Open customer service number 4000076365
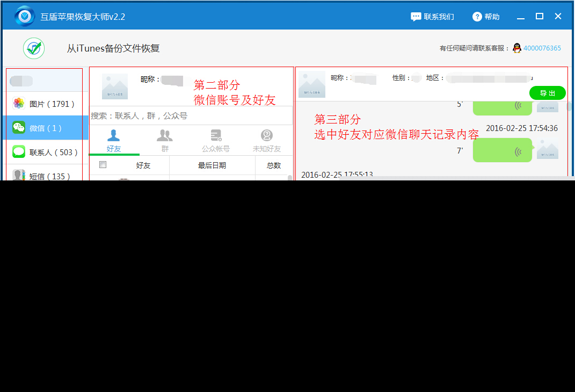 coord(542,48)
